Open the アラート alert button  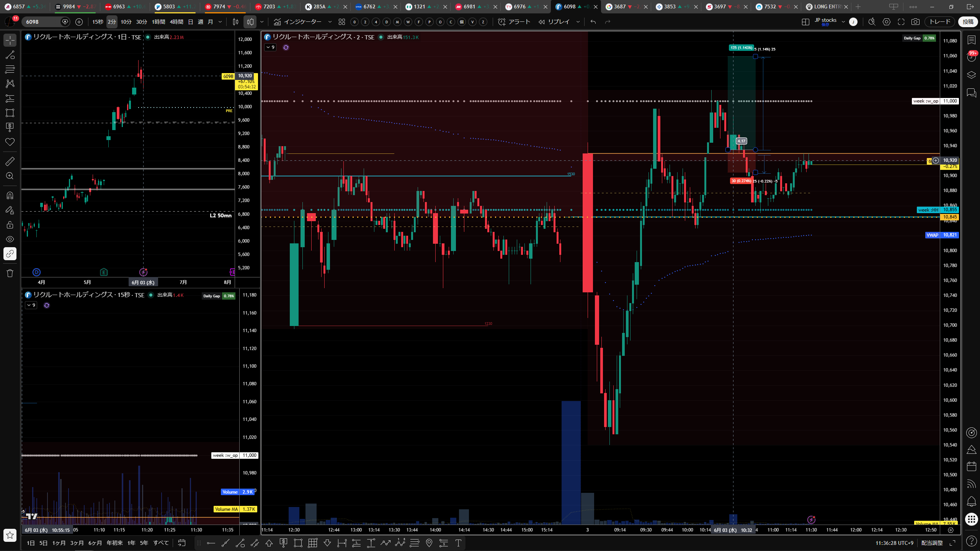(514, 22)
